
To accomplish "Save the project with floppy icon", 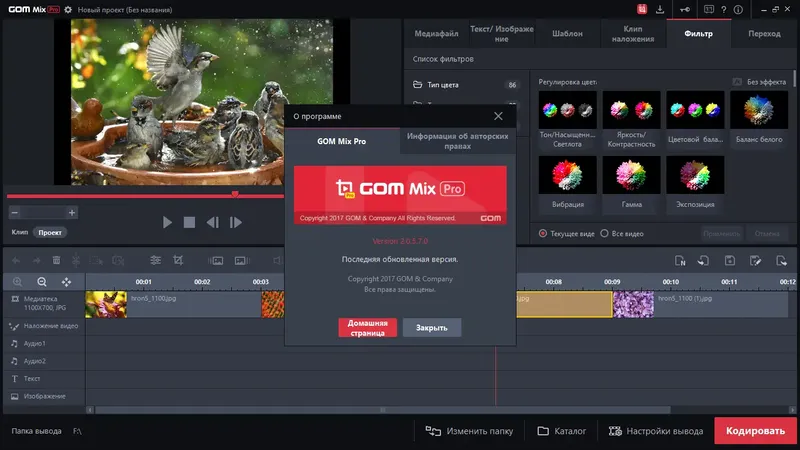I will 730,261.
